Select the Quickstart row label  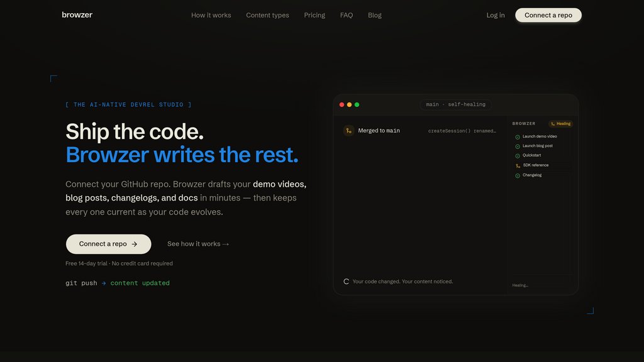[x=531, y=155]
